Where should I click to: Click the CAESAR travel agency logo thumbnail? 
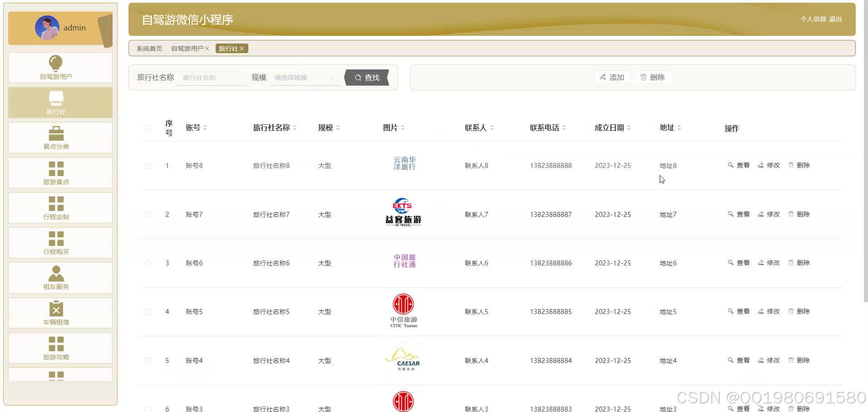click(x=403, y=360)
